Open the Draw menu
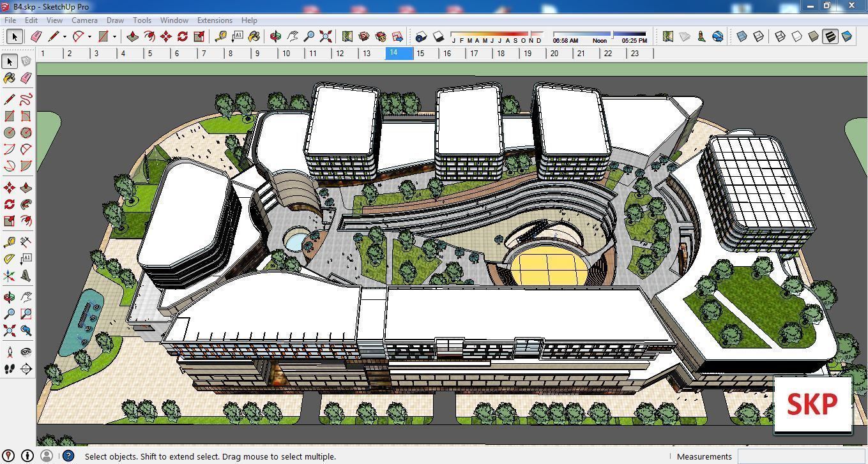The image size is (868, 464). (x=115, y=20)
